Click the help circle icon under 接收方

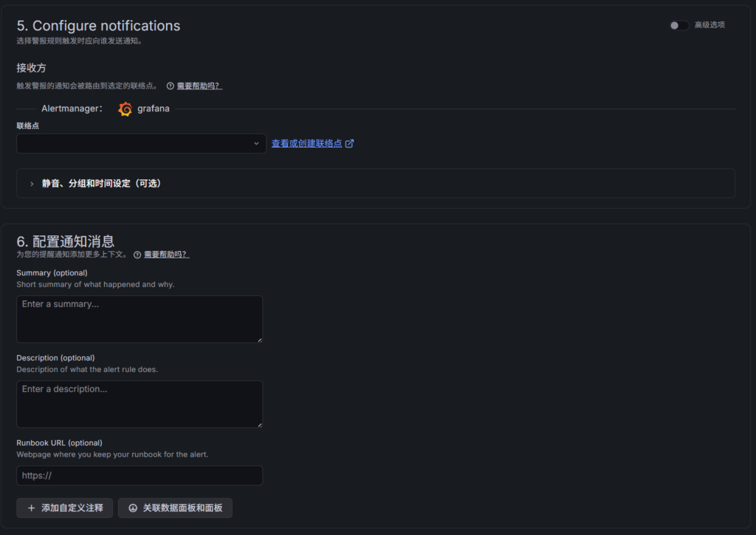(x=171, y=86)
